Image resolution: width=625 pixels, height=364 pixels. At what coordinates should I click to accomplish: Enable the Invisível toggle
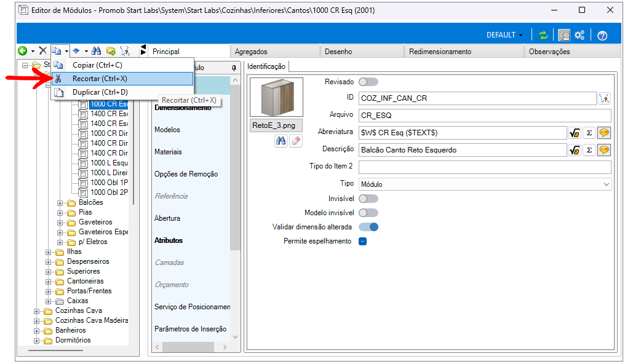point(368,199)
